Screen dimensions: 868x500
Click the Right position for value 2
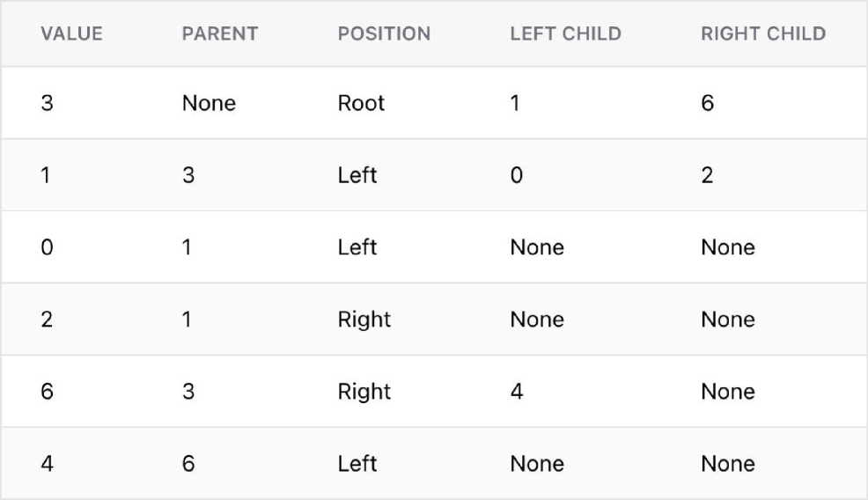tap(364, 320)
